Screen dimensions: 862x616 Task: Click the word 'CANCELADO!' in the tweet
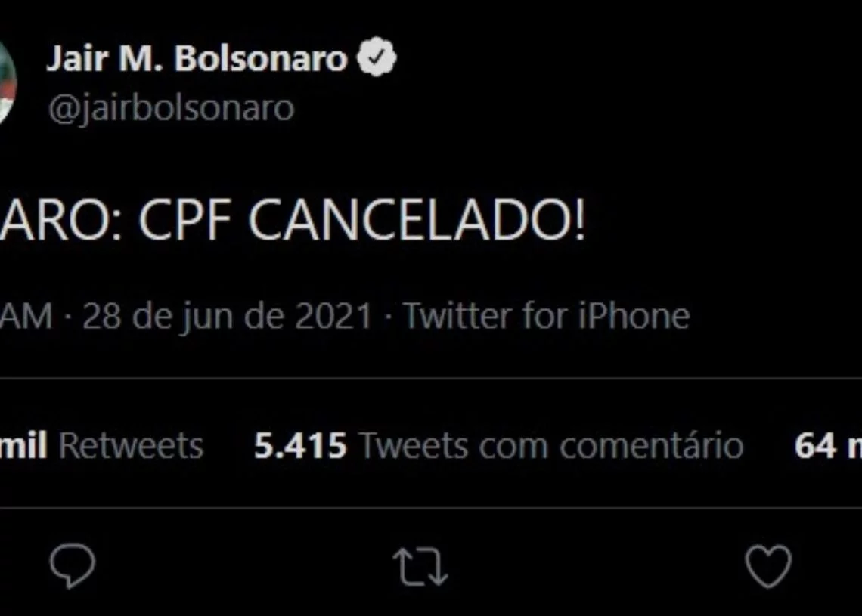418,220
